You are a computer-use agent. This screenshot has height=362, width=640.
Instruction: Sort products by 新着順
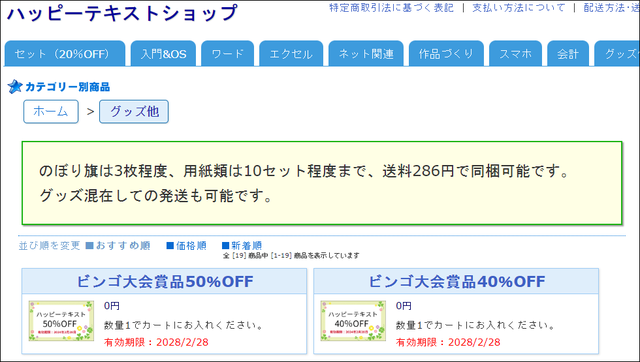pos(242,245)
